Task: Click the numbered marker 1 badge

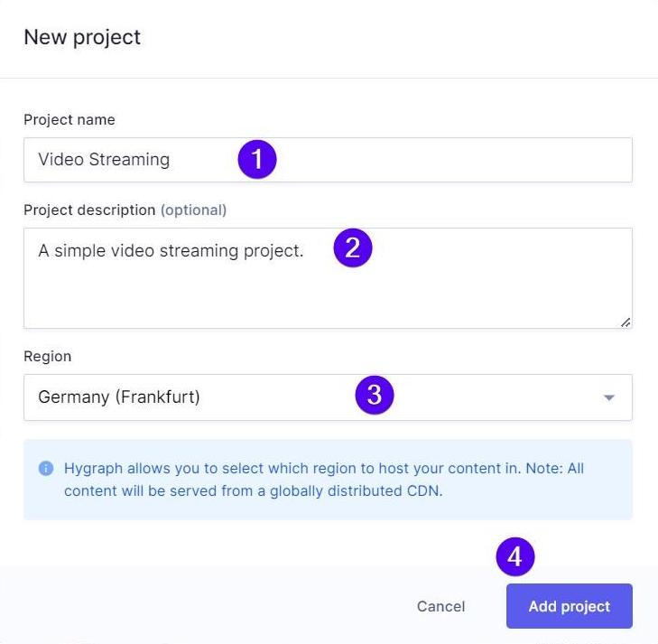Action: pyautogui.click(x=257, y=160)
